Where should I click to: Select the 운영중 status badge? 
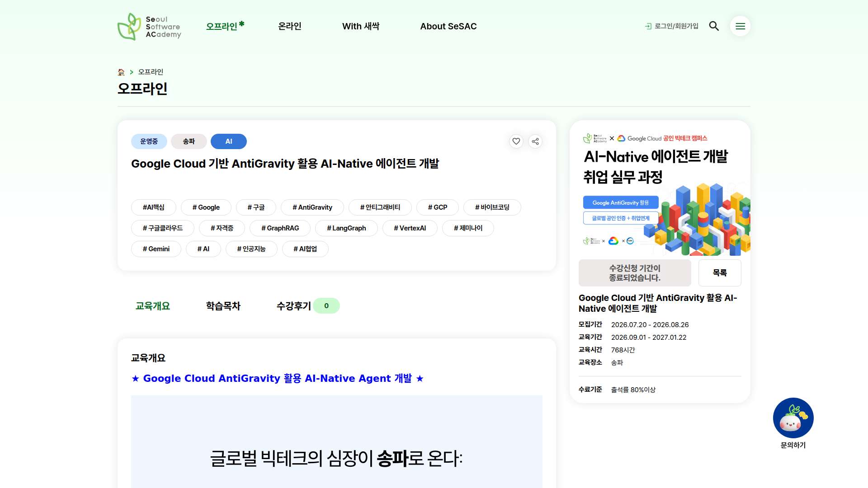pos(149,141)
